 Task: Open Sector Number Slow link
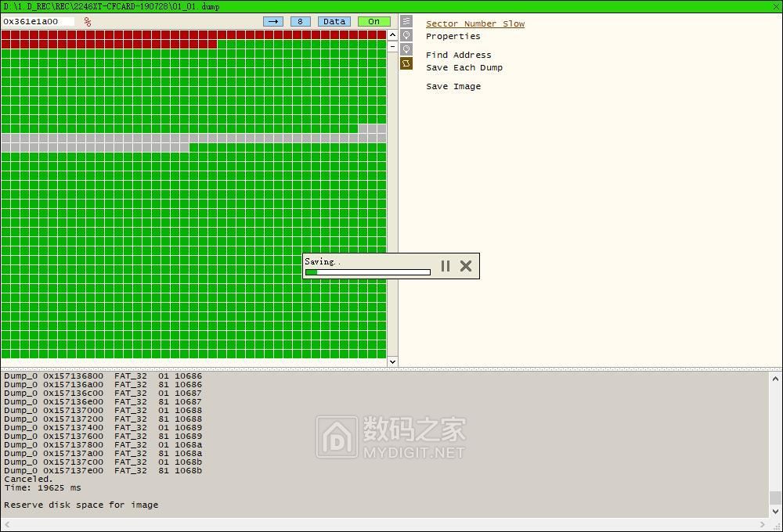tap(475, 23)
